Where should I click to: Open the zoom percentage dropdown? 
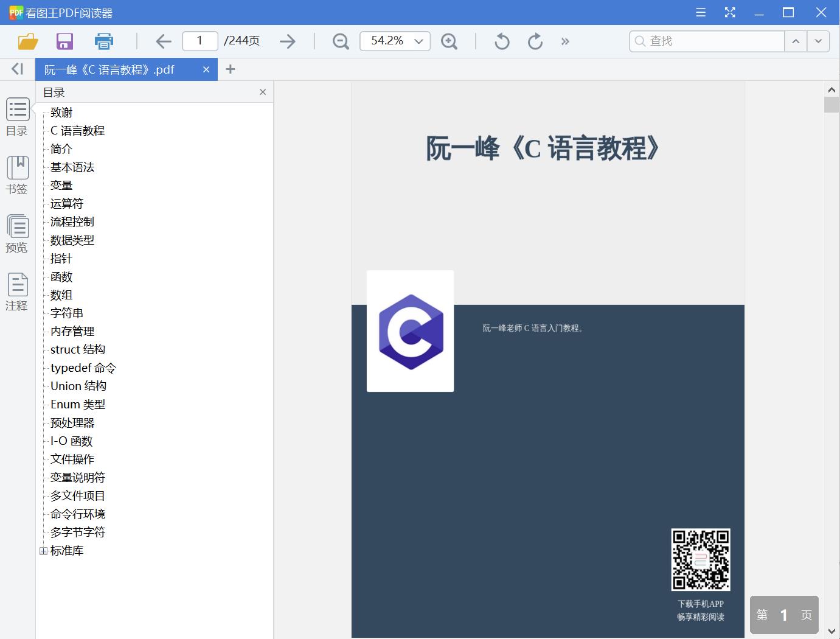(x=418, y=41)
